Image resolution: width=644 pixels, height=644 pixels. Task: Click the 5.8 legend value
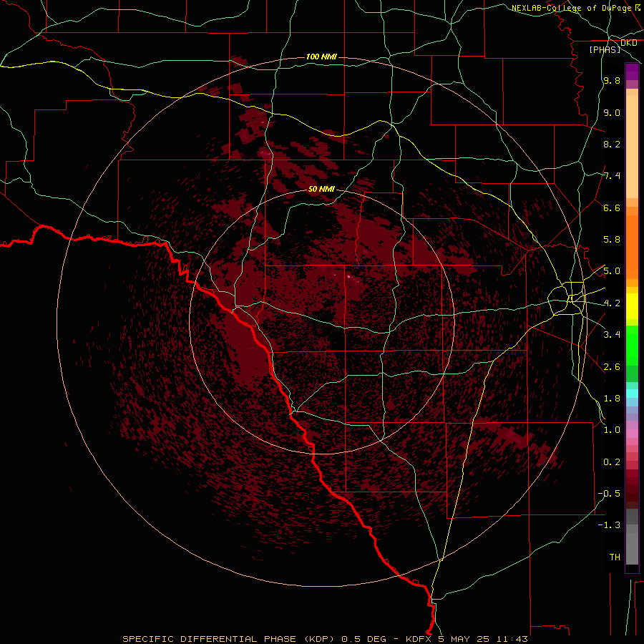612,240
